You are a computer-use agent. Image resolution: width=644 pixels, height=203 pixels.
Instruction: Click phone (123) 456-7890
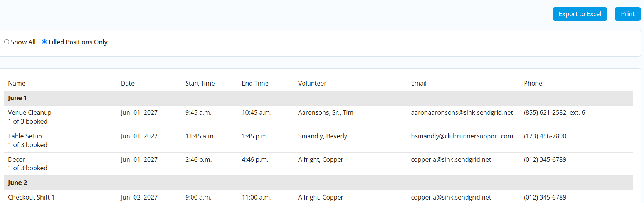[x=545, y=136]
